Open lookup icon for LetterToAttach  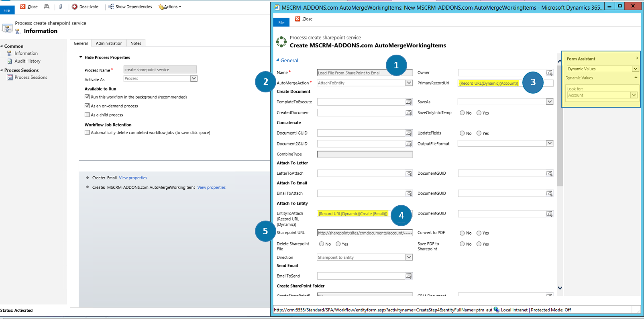click(408, 174)
